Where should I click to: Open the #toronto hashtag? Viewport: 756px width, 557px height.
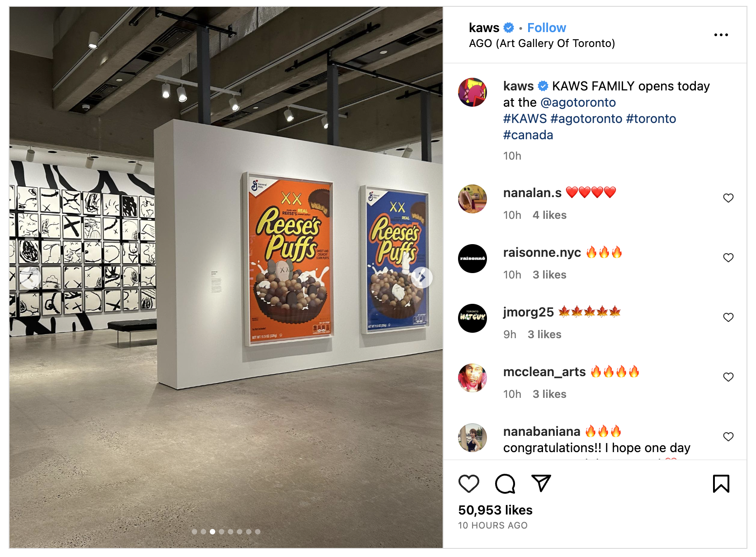(651, 119)
